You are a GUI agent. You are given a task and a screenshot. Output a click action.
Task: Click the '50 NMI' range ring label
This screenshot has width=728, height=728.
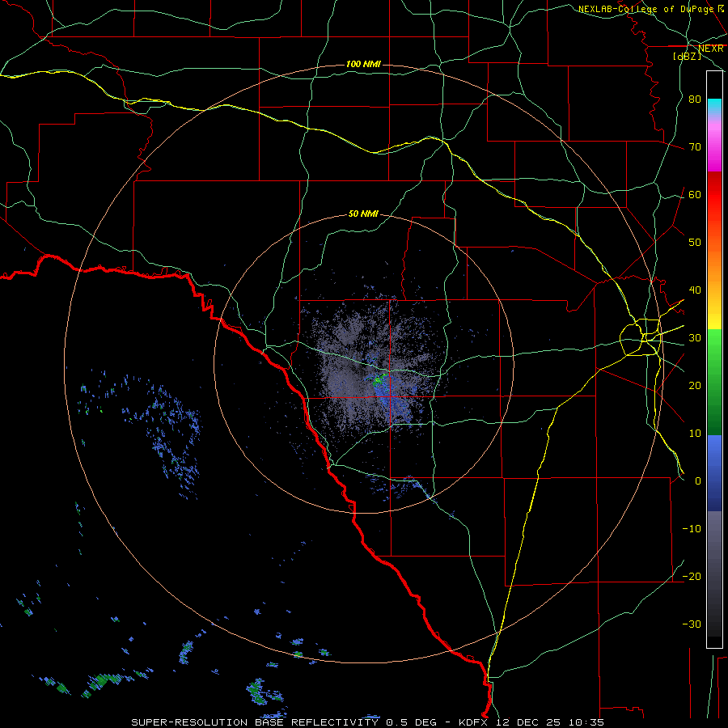point(363,214)
